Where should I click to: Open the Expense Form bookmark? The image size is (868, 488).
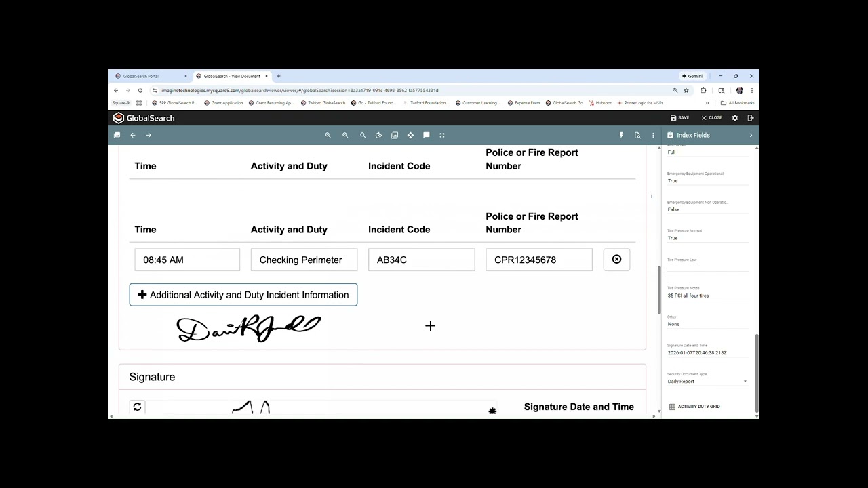[x=524, y=103]
